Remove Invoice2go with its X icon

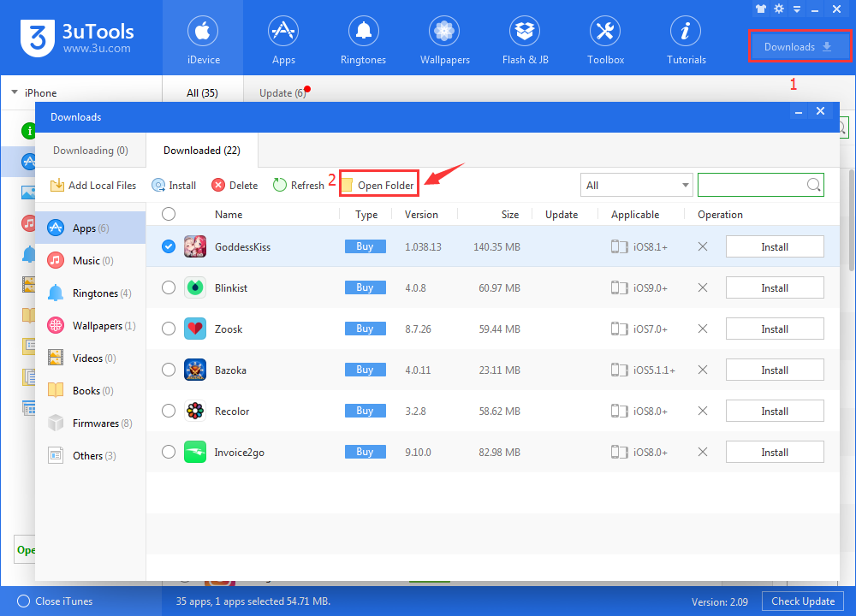point(703,452)
